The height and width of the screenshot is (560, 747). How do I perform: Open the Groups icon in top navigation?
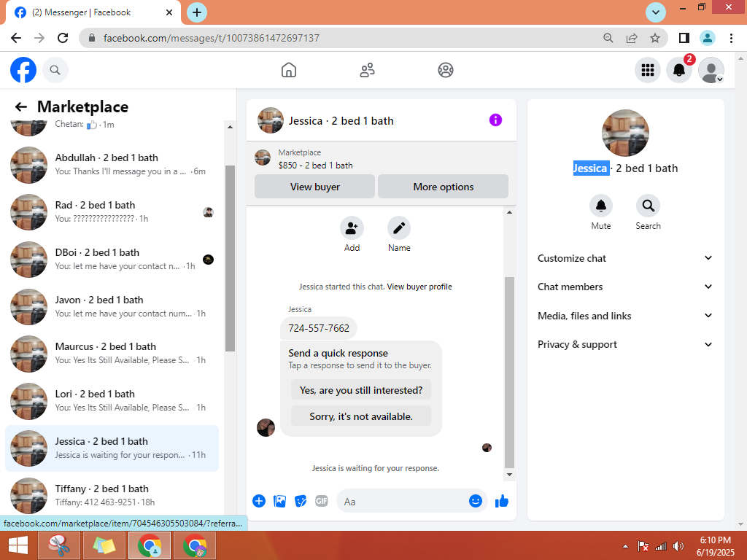[x=446, y=70]
